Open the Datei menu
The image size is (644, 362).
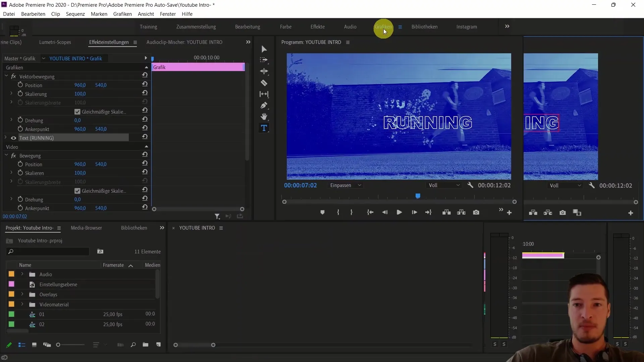coord(9,14)
